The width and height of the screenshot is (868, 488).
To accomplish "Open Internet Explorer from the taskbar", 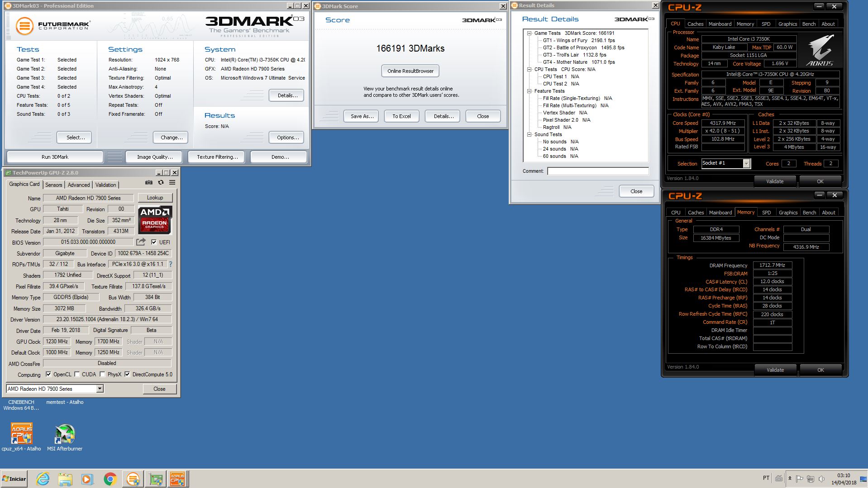I will pos(43,479).
